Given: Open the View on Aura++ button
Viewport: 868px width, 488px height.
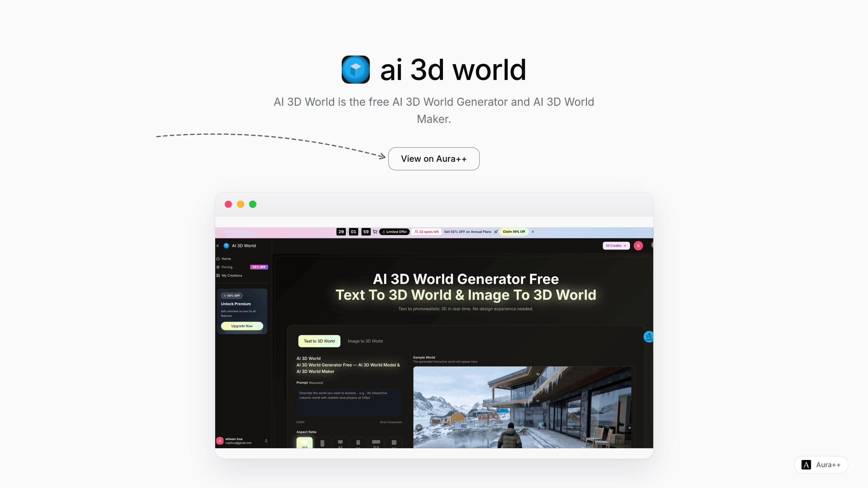Looking at the screenshot, I should (434, 159).
